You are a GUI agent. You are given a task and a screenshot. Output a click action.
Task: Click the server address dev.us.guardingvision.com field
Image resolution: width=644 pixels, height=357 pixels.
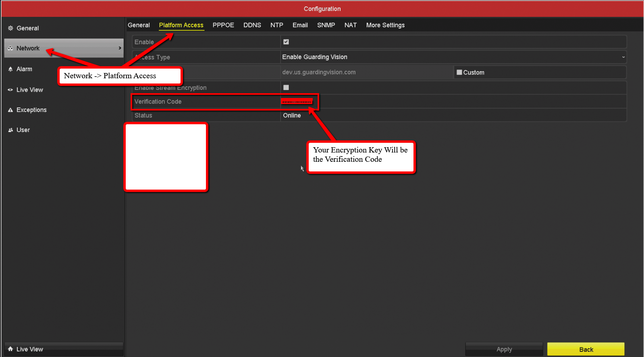366,73
